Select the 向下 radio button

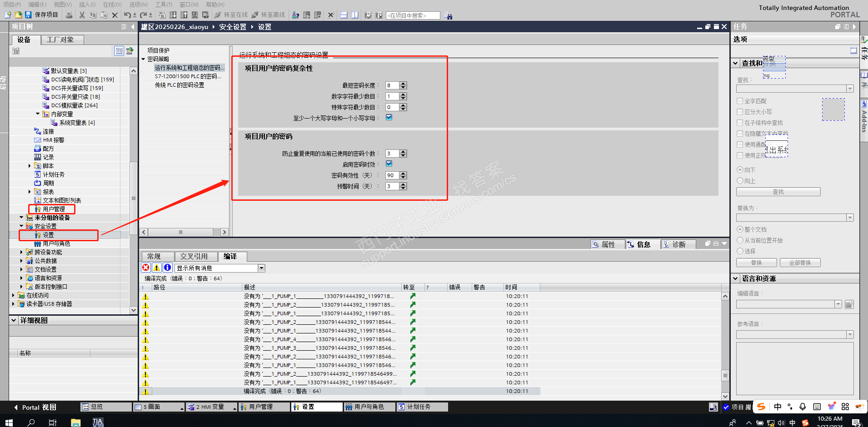click(740, 170)
